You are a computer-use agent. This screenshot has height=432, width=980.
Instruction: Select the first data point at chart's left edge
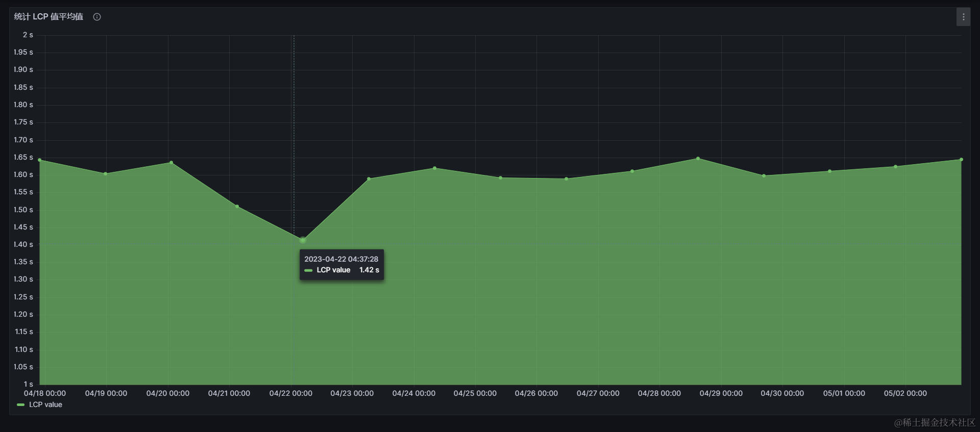click(x=40, y=160)
